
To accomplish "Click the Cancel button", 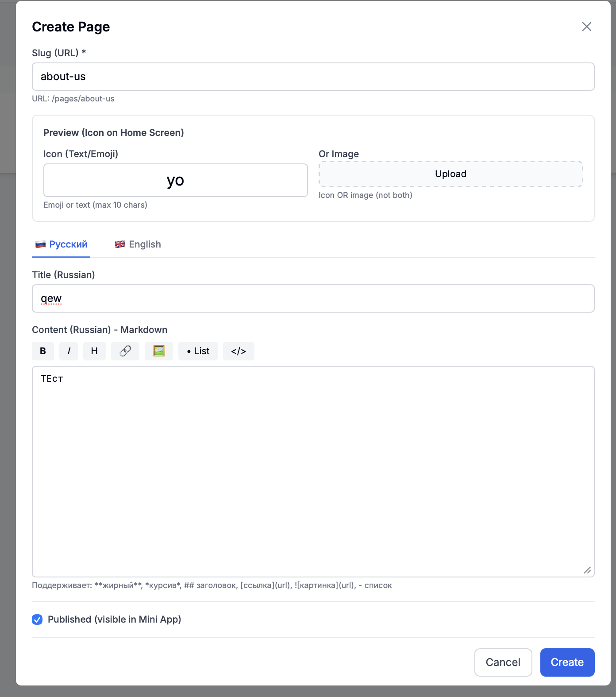I will 503,662.
